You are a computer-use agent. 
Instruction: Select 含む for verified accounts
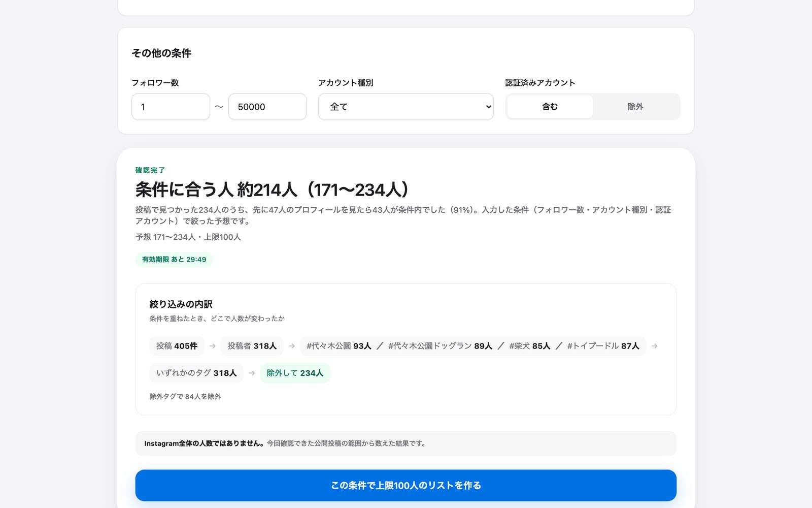click(550, 107)
